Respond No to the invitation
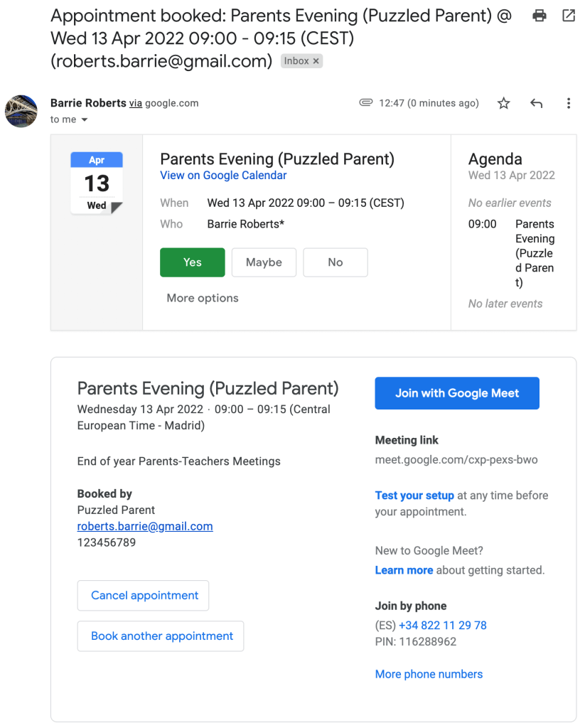This screenshot has height=728, width=585. point(336,262)
